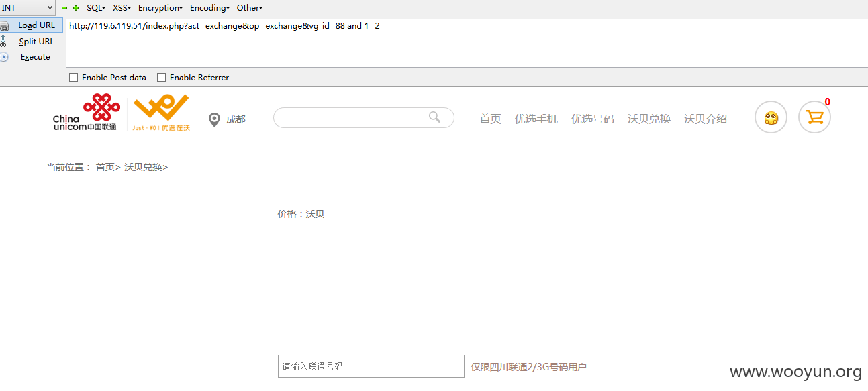Click the 请输入联通号码 input field
Image resolution: width=868 pixels, height=391 pixels.
[x=371, y=366]
